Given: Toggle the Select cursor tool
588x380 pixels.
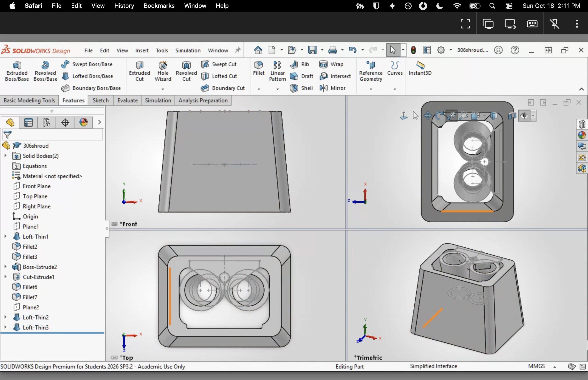Looking at the screenshot, I should coord(393,50).
